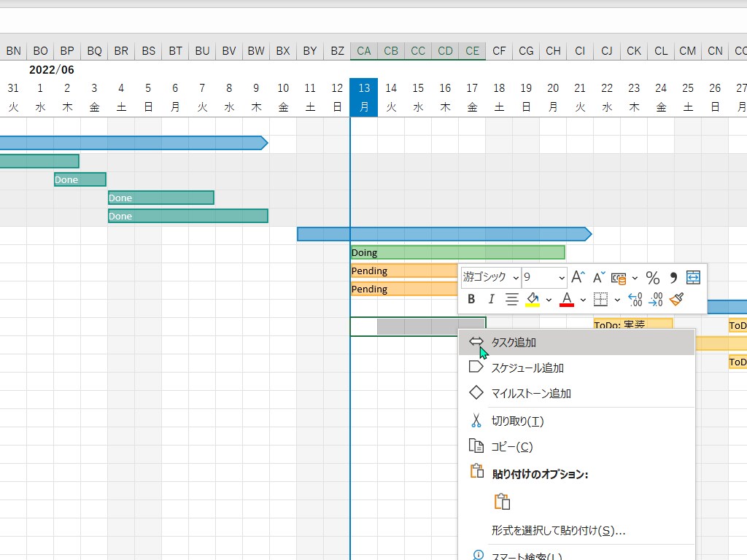Select column header CM

pyautogui.click(x=688, y=51)
